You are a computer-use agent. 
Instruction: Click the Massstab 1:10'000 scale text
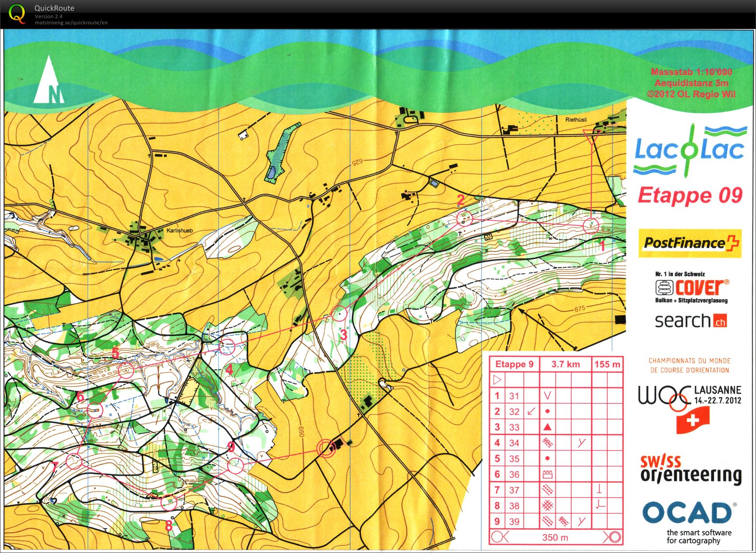coord(691,72)
